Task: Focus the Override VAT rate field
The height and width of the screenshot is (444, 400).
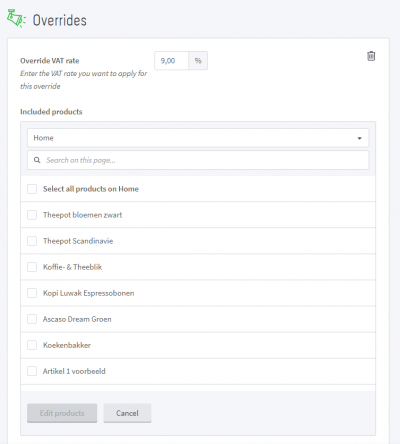Action: tap(172, 61)
